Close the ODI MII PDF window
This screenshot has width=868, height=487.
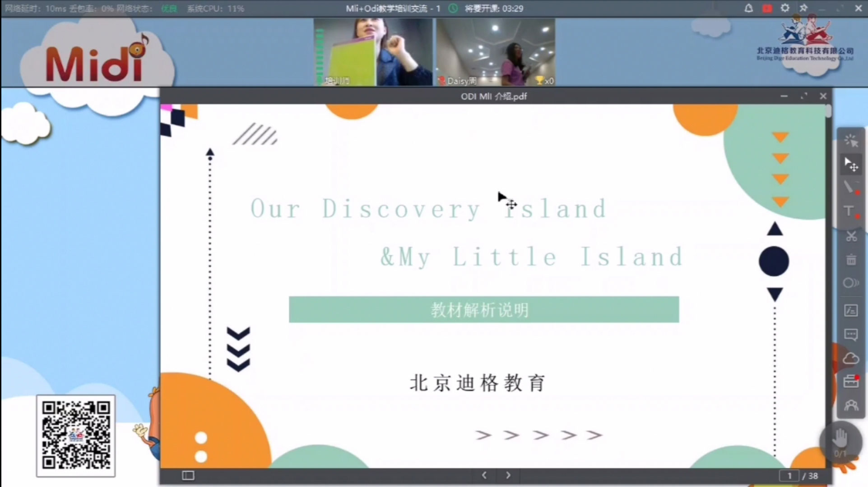pyautogui.click(x=823, y=96)
